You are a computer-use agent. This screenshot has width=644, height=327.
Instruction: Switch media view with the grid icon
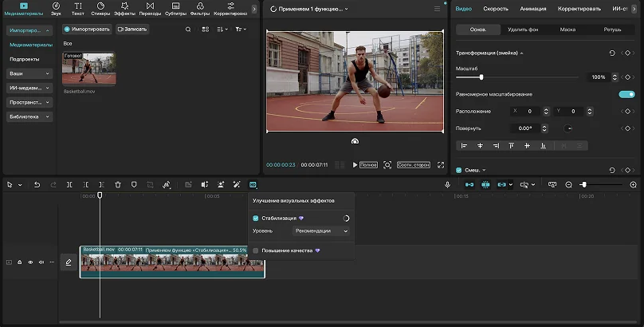pyautogui.click(x=206, y=30)
